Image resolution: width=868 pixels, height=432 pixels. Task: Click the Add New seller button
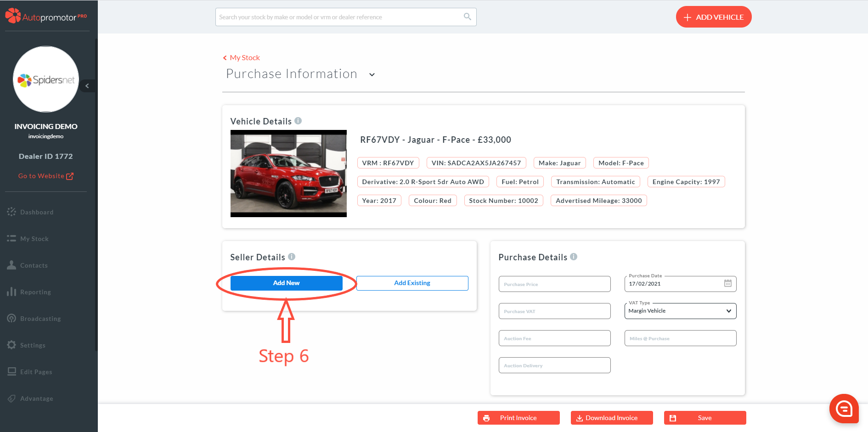coord(286,283)
